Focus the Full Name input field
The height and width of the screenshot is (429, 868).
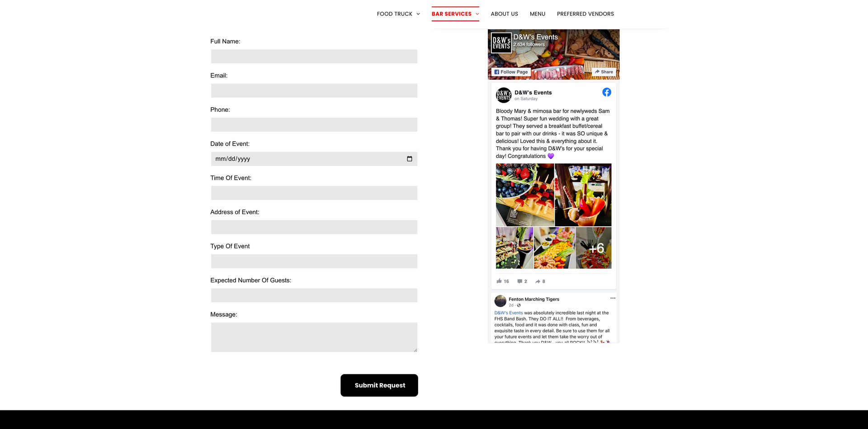click(x=314, y=57)
